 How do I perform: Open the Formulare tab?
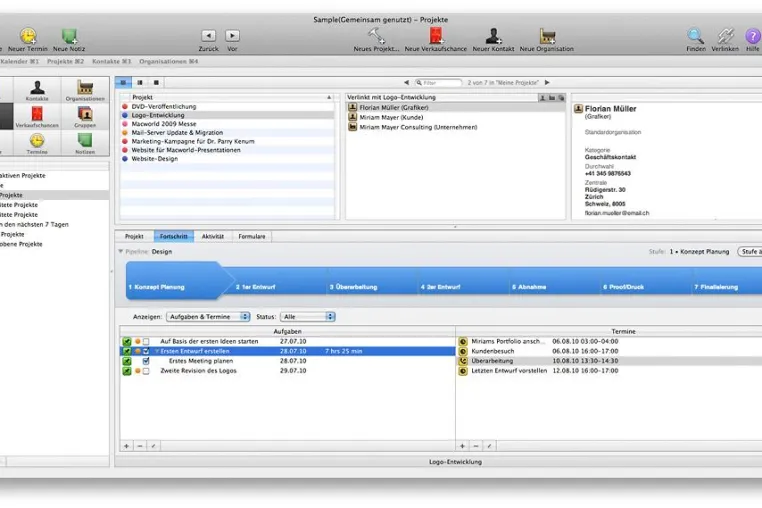[x=252, y=236]
